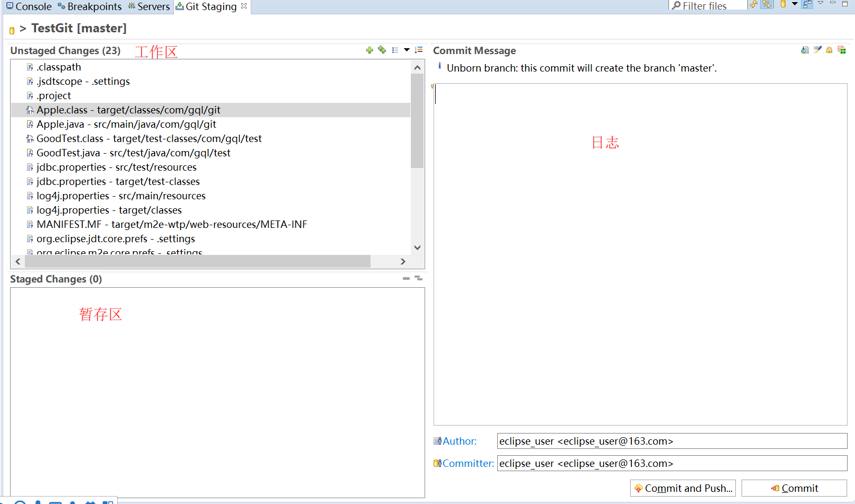Select the .project file
Image resolution: width=855 pixels, height=504 pixels.
[x=54, y=95]
